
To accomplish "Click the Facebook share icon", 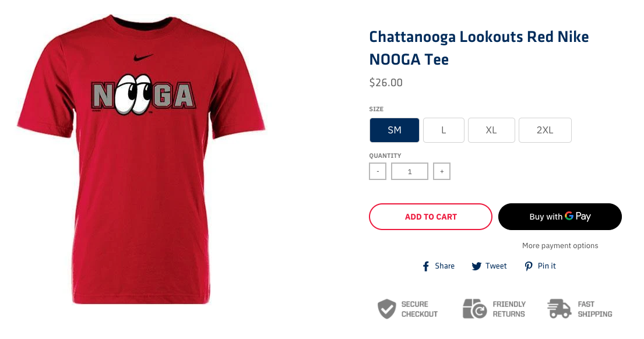I will point(426,266).
